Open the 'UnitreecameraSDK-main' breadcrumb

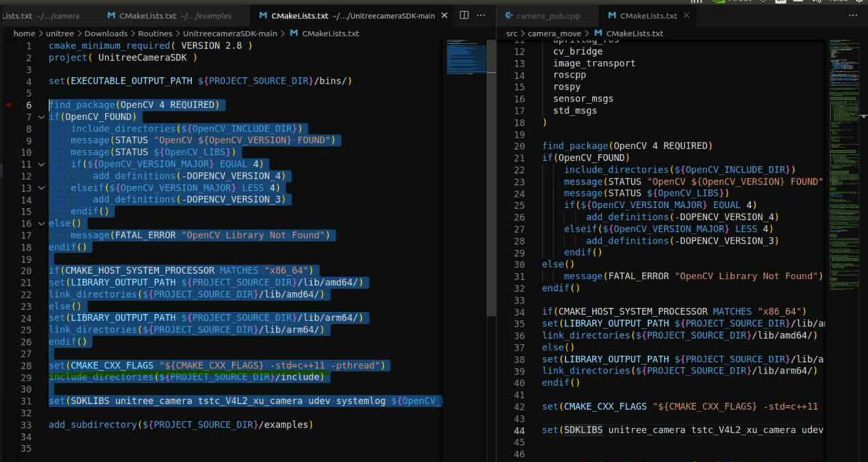(x=230, y=34)
